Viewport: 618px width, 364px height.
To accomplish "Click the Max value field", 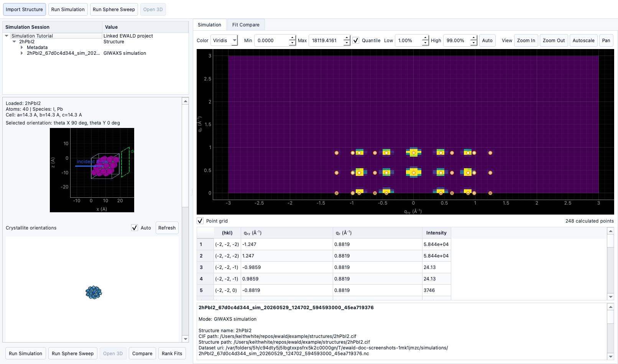I will [x=326, y=41].
